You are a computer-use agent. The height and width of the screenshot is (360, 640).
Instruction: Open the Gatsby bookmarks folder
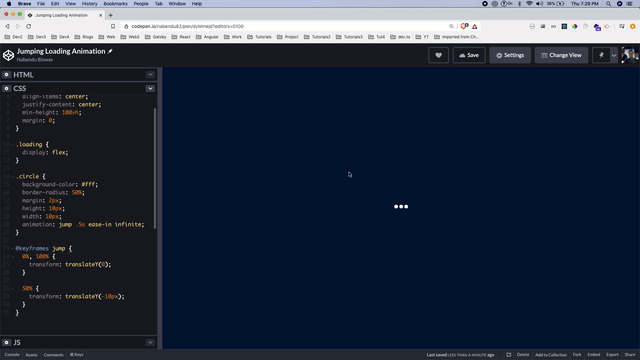click(x=156, y=37)
